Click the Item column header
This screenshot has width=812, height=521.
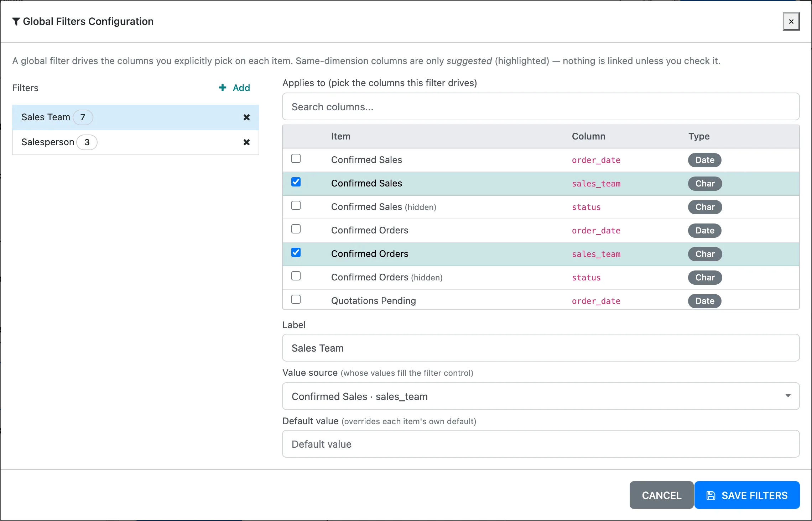pos(340,136)
